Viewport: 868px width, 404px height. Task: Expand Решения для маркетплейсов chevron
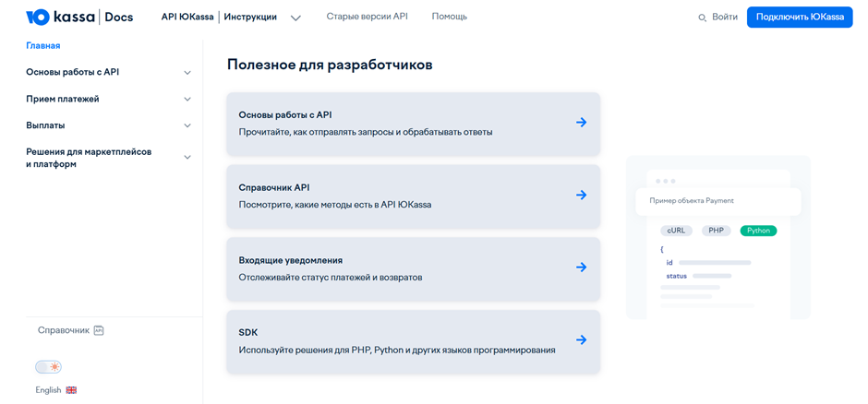187,158
